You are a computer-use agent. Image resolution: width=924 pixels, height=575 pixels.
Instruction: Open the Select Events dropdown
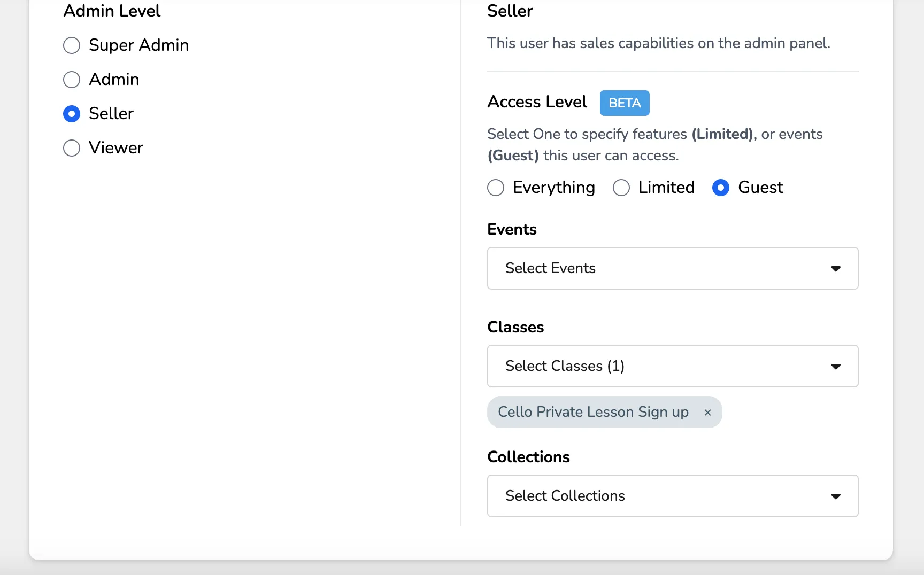click(673, 268)
